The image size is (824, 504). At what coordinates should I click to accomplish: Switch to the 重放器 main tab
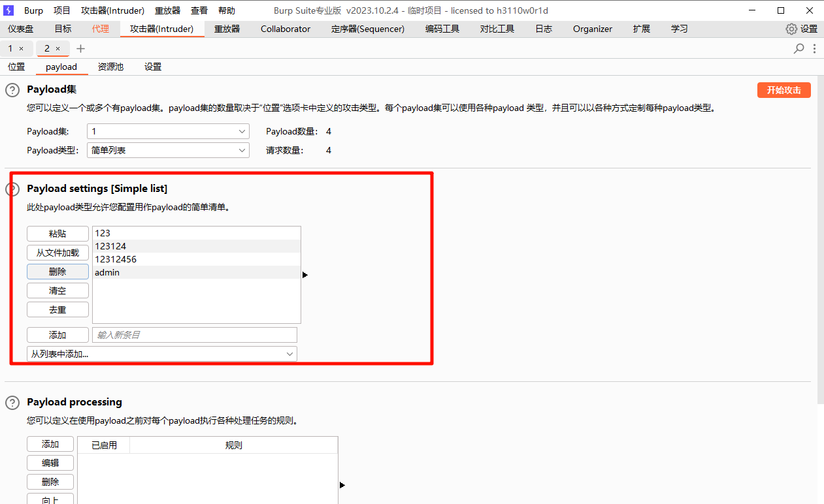click(227, 29)
